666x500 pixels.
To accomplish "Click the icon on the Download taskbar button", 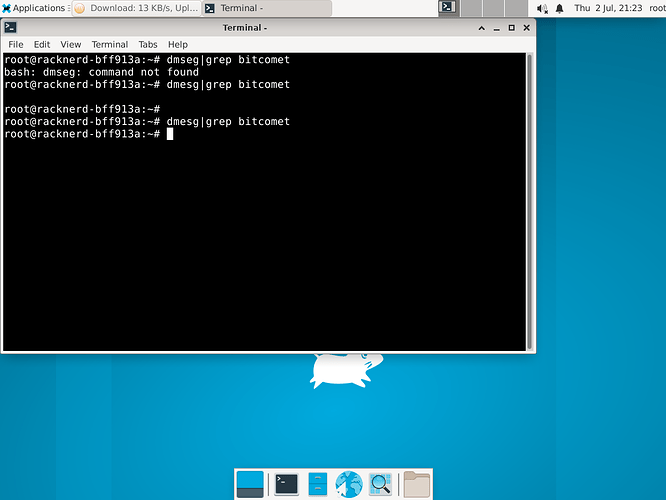I will pyautogui.click(x=80, y=8).
